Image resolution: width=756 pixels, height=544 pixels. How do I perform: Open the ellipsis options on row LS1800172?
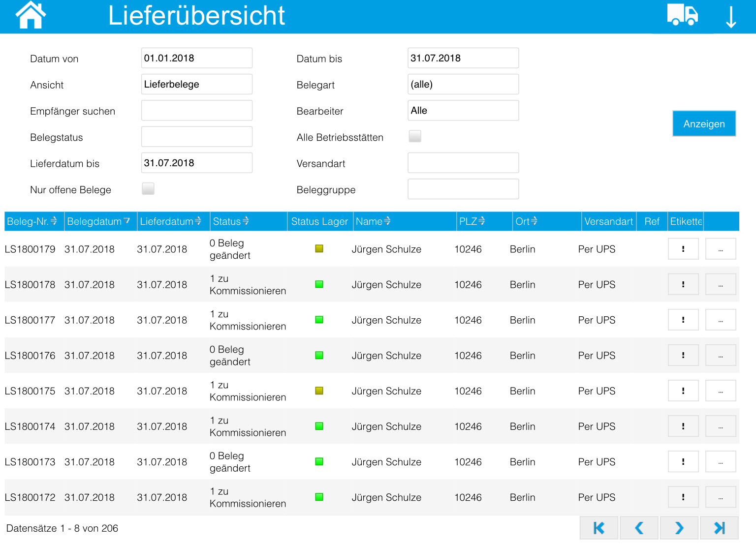(721, 497)
